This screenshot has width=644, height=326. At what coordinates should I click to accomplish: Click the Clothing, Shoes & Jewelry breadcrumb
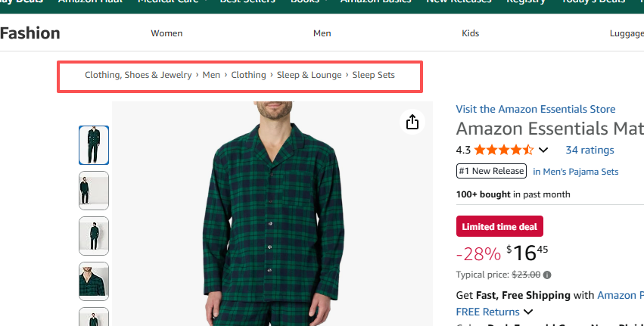(138, 75)
